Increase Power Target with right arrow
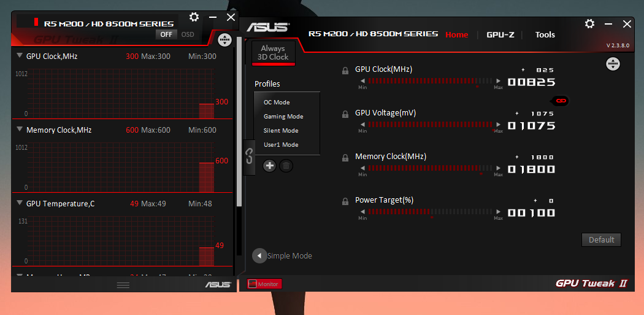Image resolution: width=644 pixels, height=315 pixels. click(x=498, y=212)
